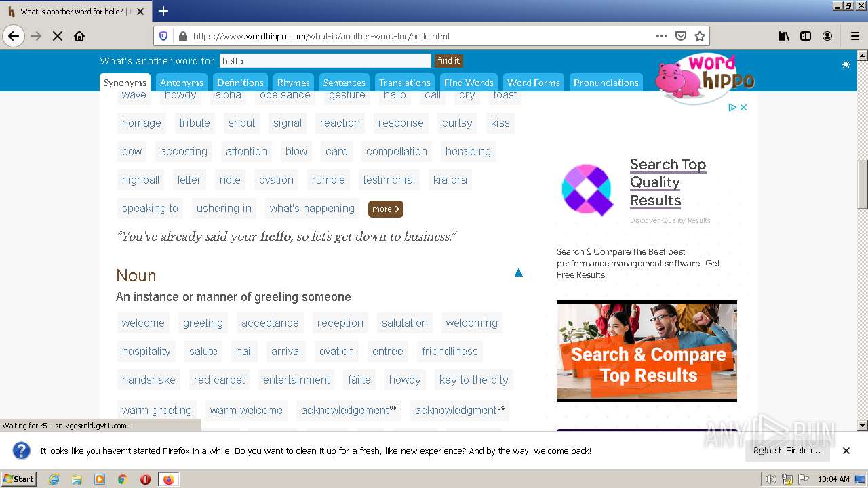Open the synonym 'warm welcome'

(246, 410)
